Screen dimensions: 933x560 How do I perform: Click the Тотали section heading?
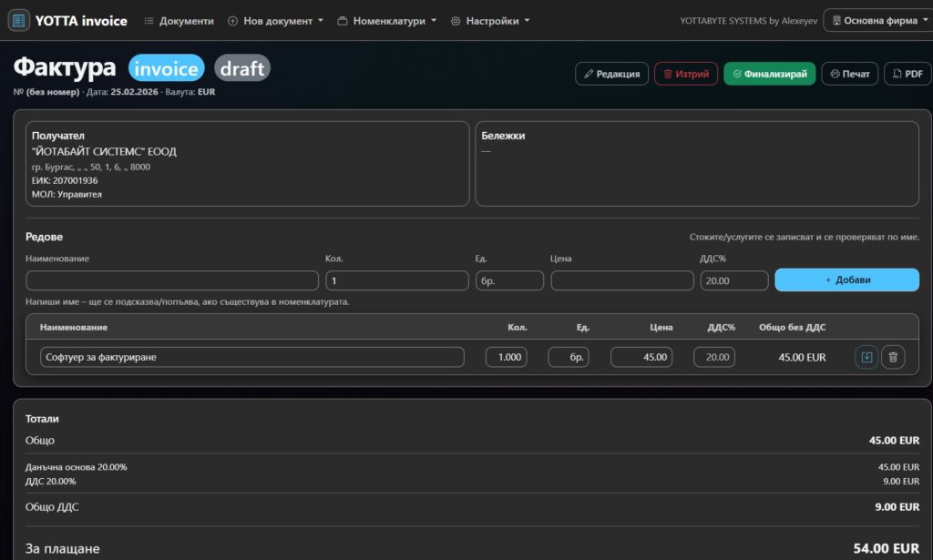pyautogui.click(x=42, y=419)
